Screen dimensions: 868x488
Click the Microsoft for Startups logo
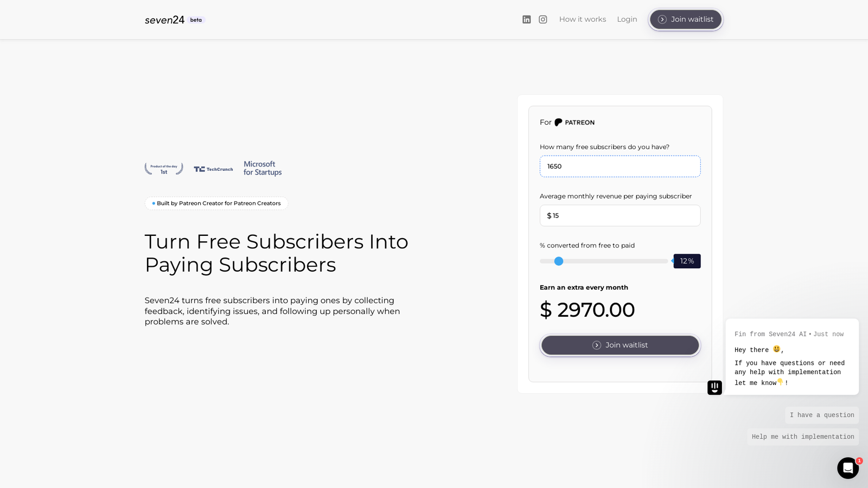[x=263, y=168]
